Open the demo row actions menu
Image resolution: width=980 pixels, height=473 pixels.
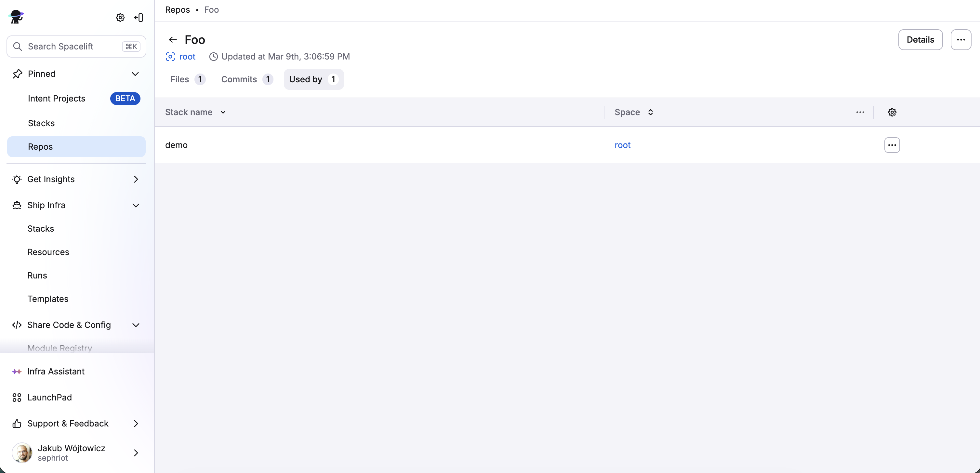click(x=892, y=145)
